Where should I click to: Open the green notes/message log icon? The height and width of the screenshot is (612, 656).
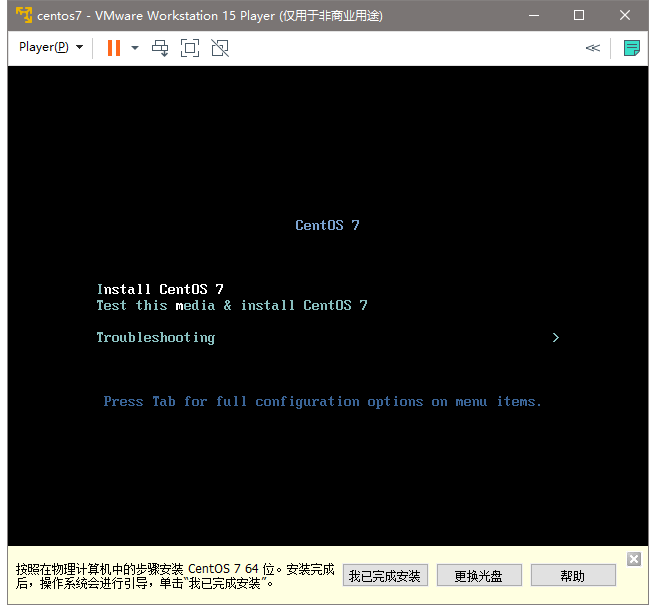click(631, 48)
